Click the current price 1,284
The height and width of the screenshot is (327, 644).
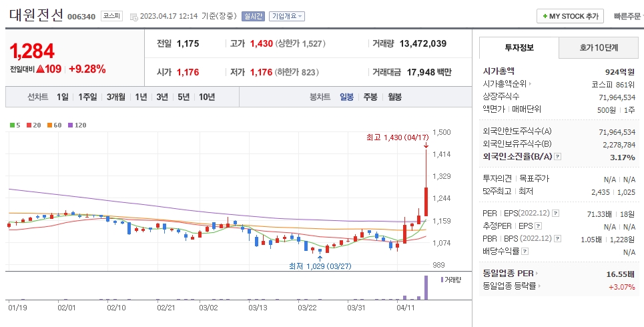[31, 51]
